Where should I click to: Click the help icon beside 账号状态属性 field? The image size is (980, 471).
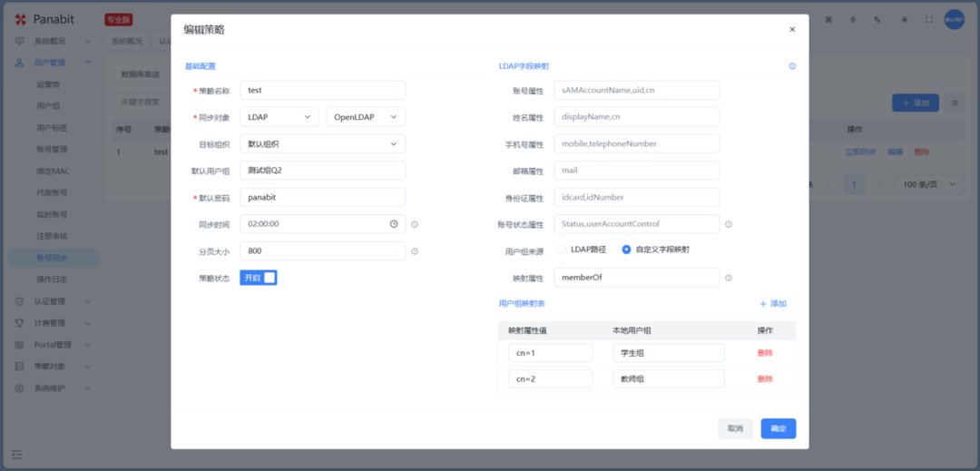point(728,223)
